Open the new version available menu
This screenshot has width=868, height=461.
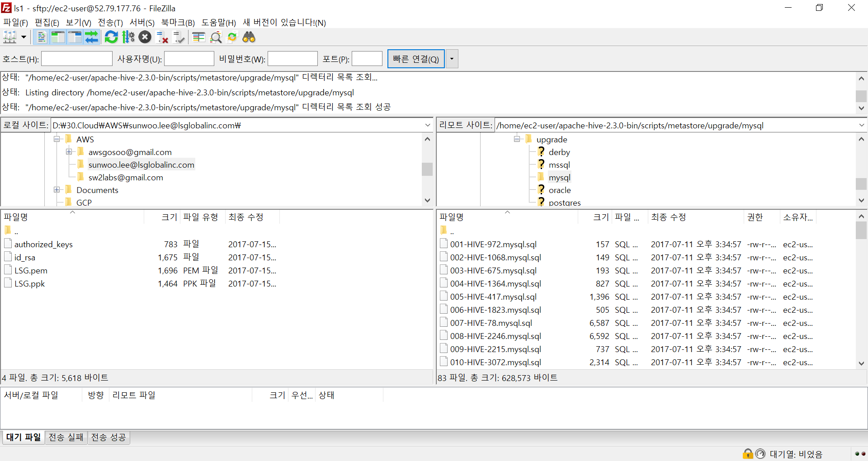tap(284, 22)
